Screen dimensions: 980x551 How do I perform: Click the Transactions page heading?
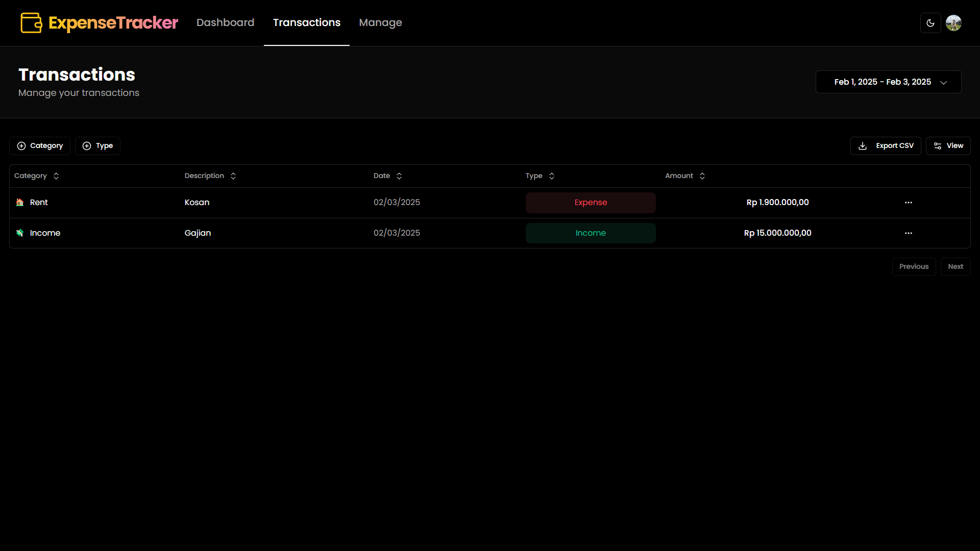[77, 75]
